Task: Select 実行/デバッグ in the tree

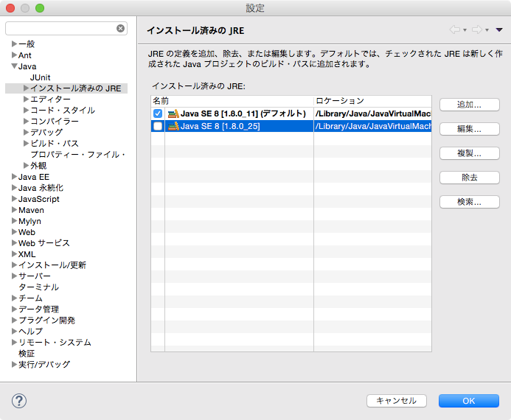Action: tap(44, 364)
